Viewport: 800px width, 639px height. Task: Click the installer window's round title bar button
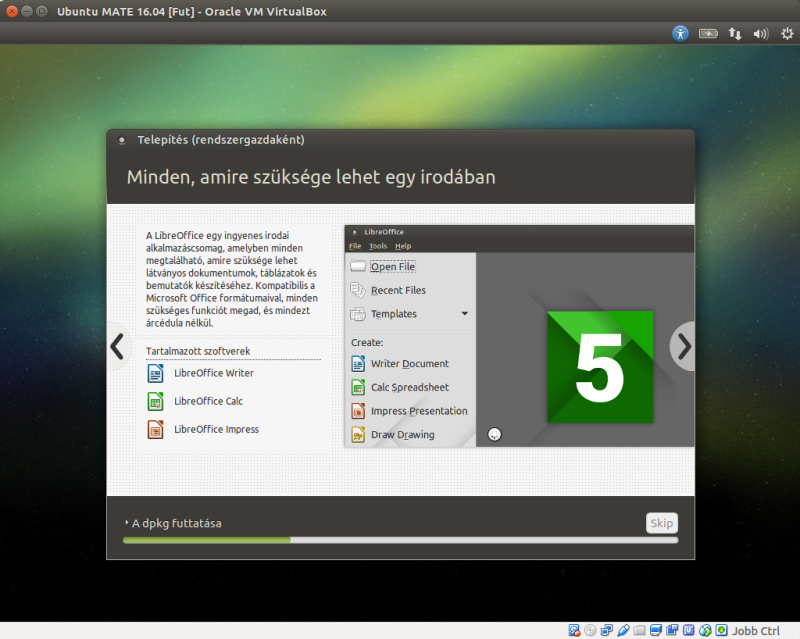(122, 140)
